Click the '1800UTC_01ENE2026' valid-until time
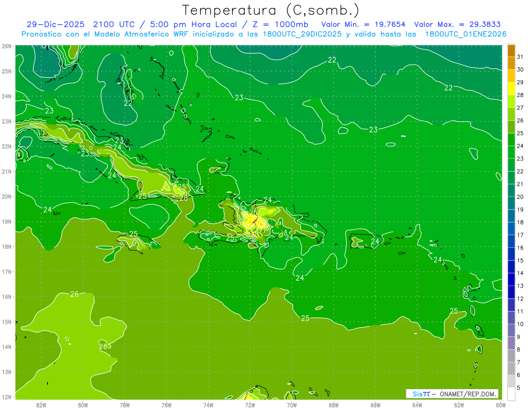This screenshot has width=532, height=411. (x=466, y=34)
